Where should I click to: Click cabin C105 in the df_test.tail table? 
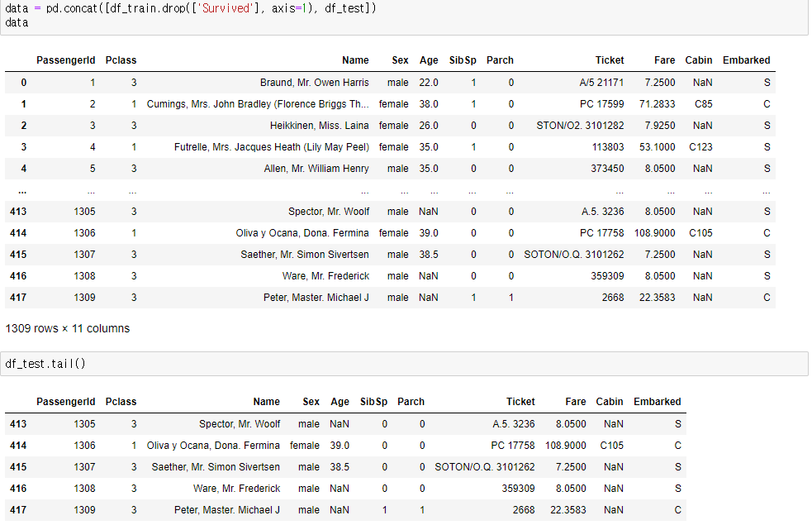(611, 446)
